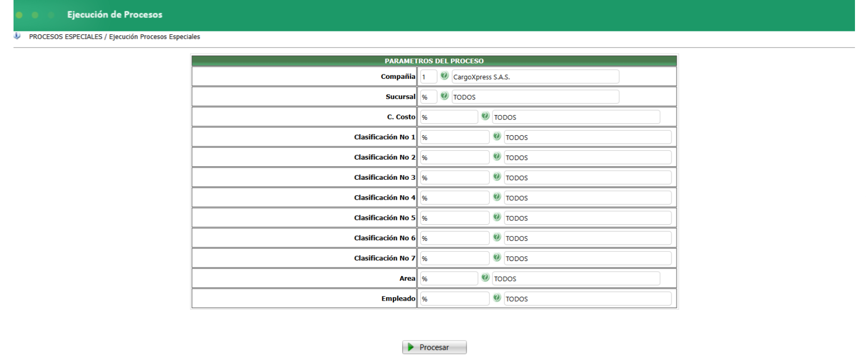Click the Clasificación No 6 TODOS description field
Screen dimensions: 868x363
pos(588,238)
